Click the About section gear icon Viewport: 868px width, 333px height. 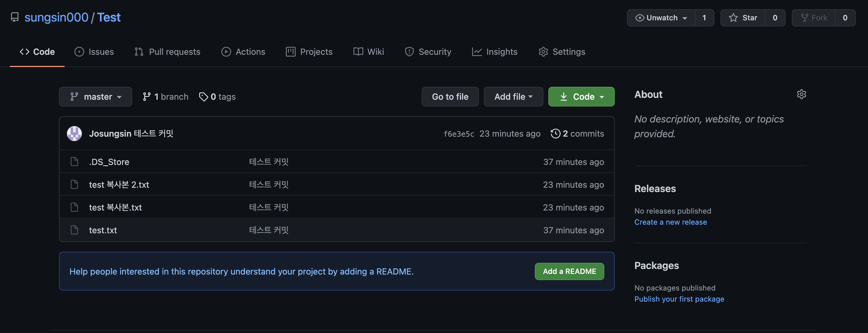pos(801,94)
